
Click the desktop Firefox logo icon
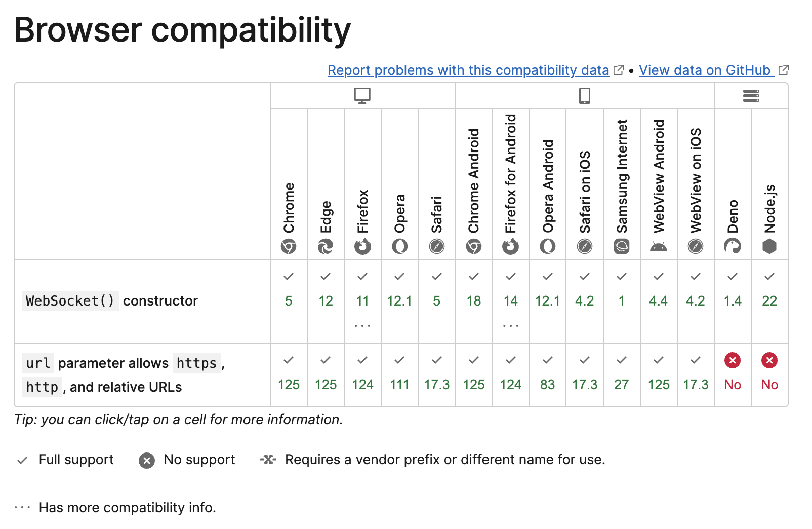coord(362,247)
